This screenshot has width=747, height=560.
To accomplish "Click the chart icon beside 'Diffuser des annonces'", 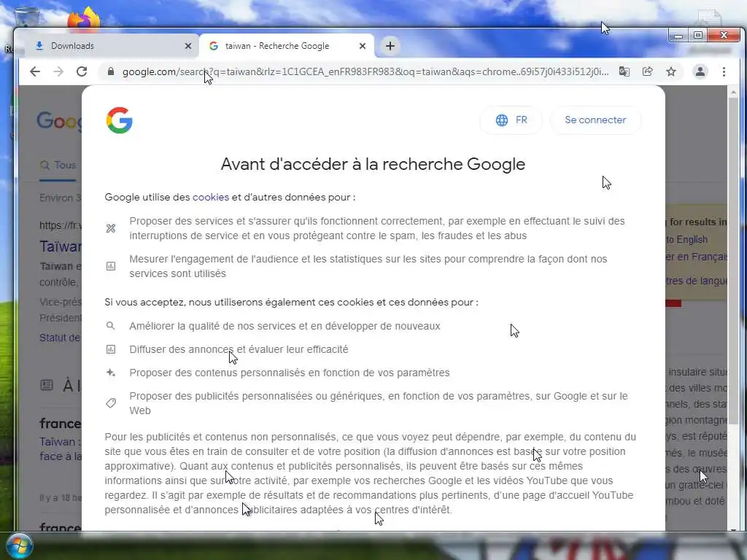I will 111,349.
